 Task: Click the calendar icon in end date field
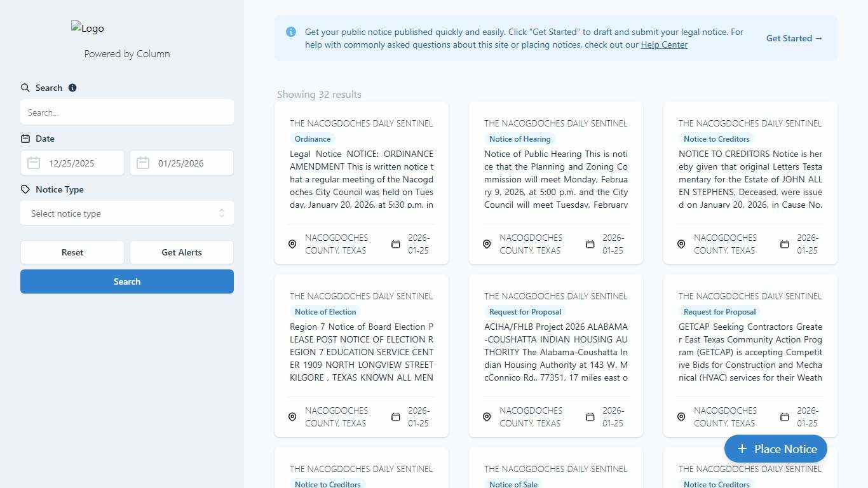[x=143, y=163]
